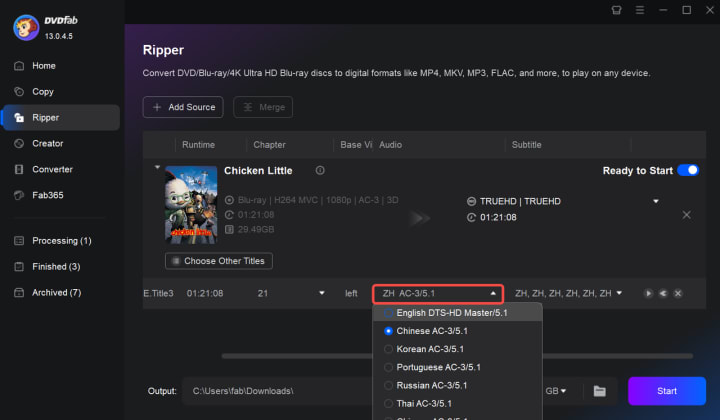The image size is (720, 420).
Task: Select Portuguese AC-3/5.1 audio track
Action: click(388, 367)
